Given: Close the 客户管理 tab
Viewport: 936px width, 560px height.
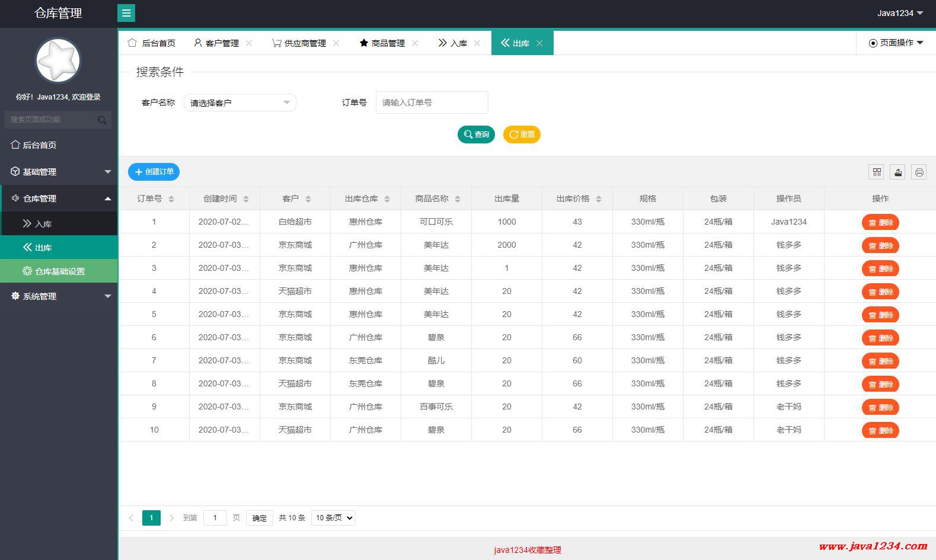Looking at the screenshot, I should tap(249, 43).
